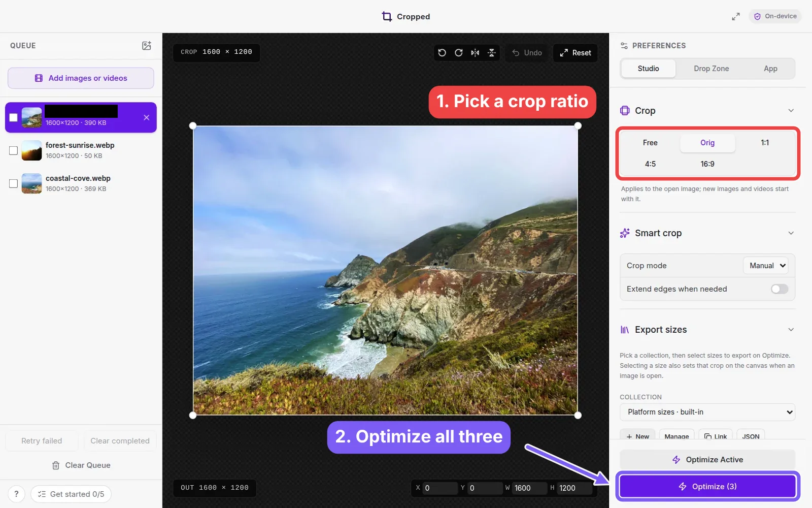
Task: Choose the Orig crop ratio
Action: click(x=707, y=143)
